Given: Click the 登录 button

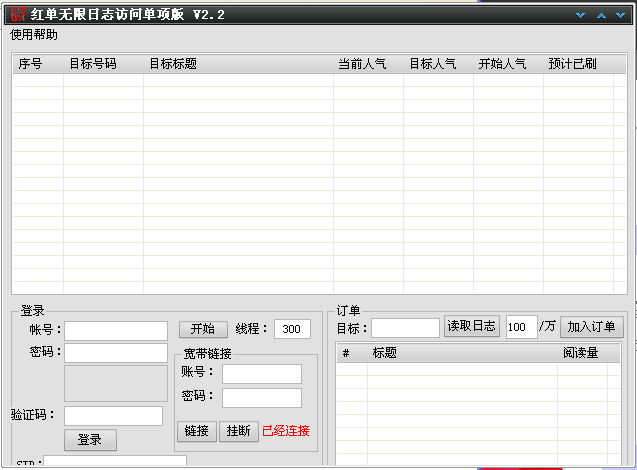Looking at the screenshot, I should point(90,440).
